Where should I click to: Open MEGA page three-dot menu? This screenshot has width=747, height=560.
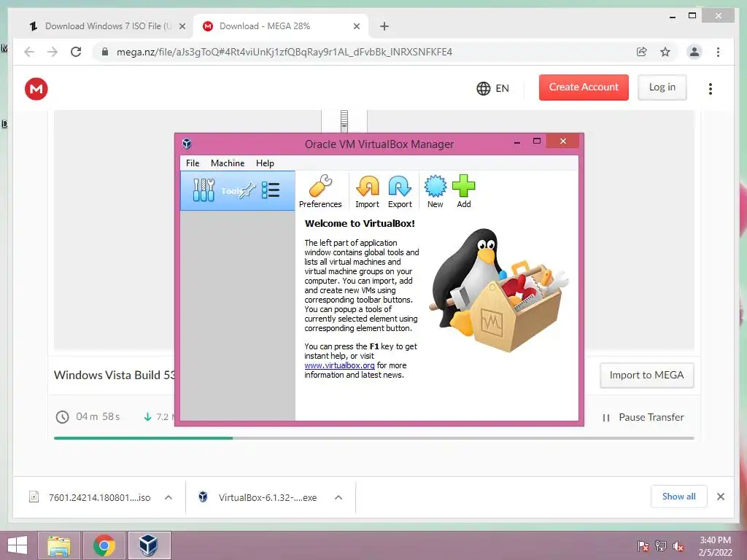(x=711, y=88)
